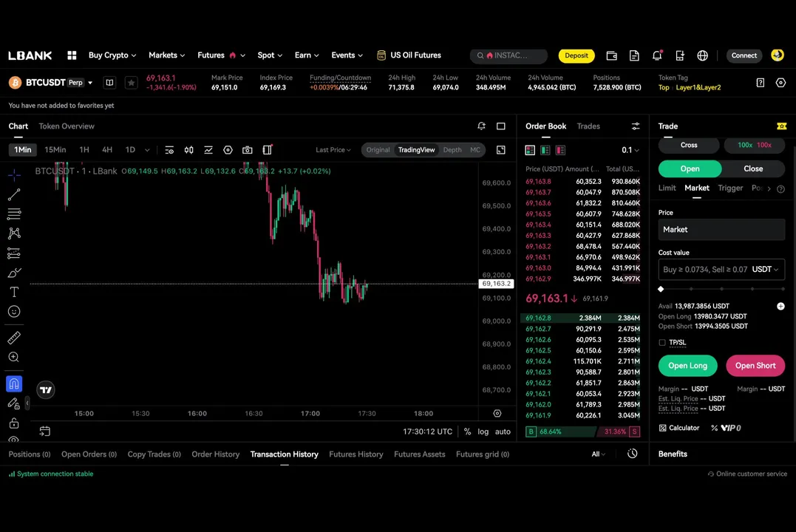Open order book settings sliders icon
The height and width of the screenshot is (532, 796).
click(x=635, y=126)
